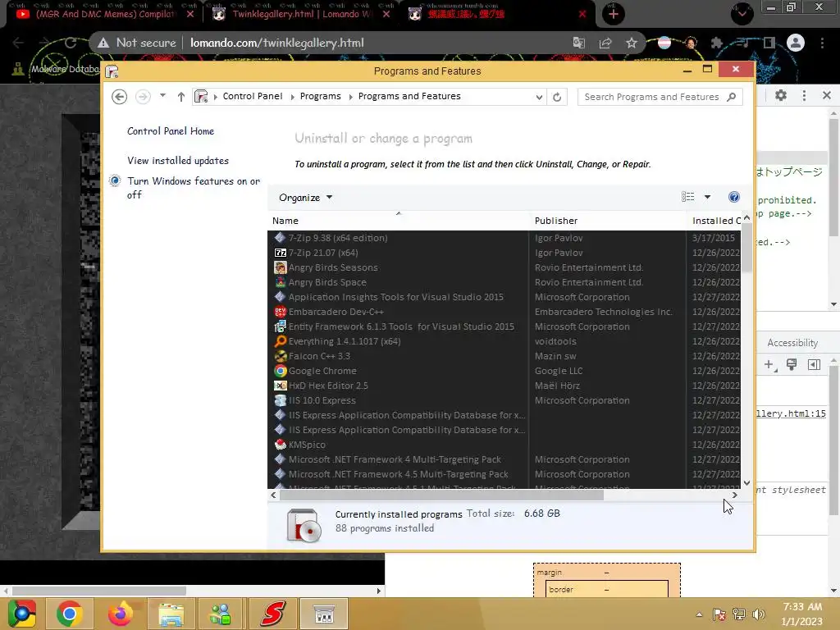Open recent locations dropdown arrow
Screen dimensions: 840x630
tap(162, 96)
